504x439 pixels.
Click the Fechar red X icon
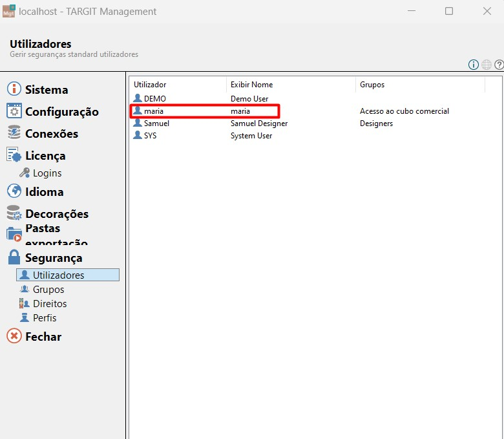[14, 336]
